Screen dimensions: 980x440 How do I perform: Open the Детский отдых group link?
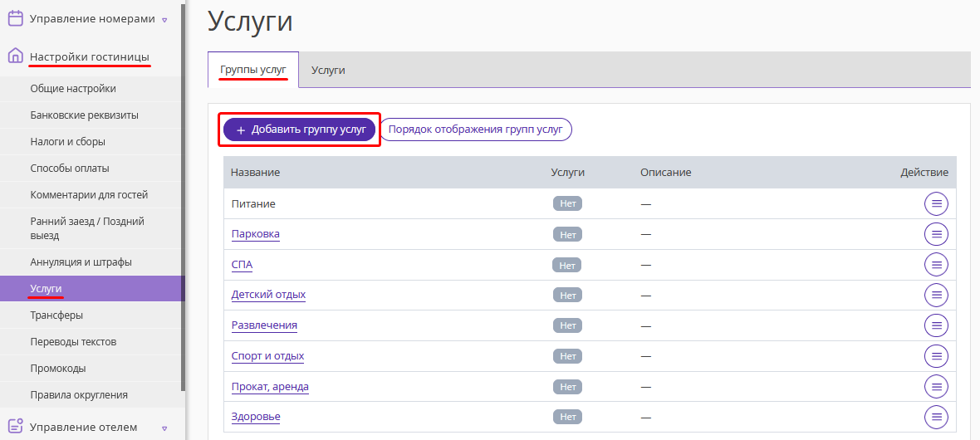(x=269, y=295)
